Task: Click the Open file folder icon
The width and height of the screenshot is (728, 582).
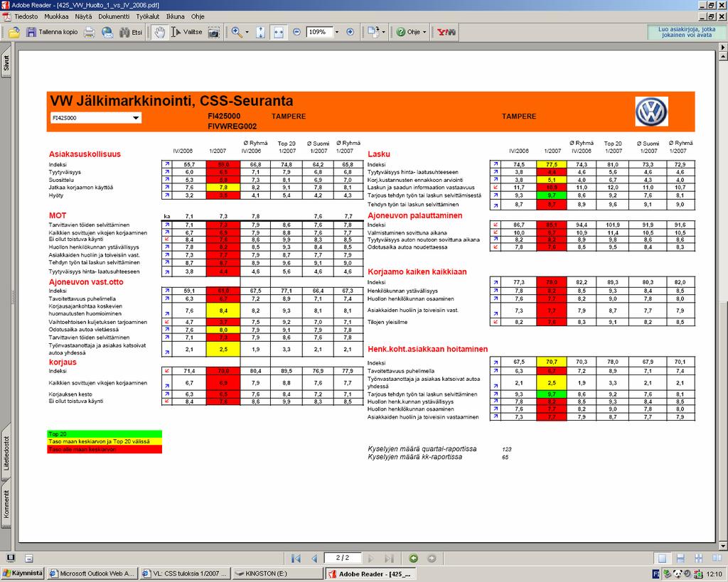Action: tap(14, 32)
